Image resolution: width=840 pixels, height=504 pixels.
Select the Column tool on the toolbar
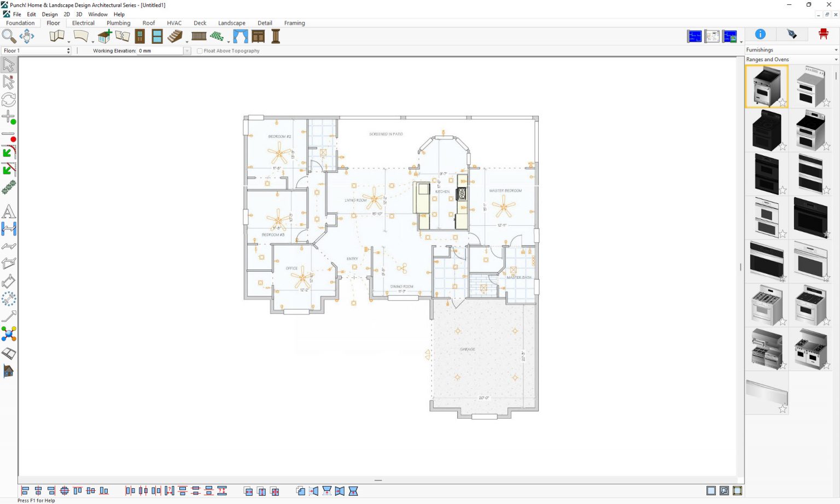tap(276, 36)
